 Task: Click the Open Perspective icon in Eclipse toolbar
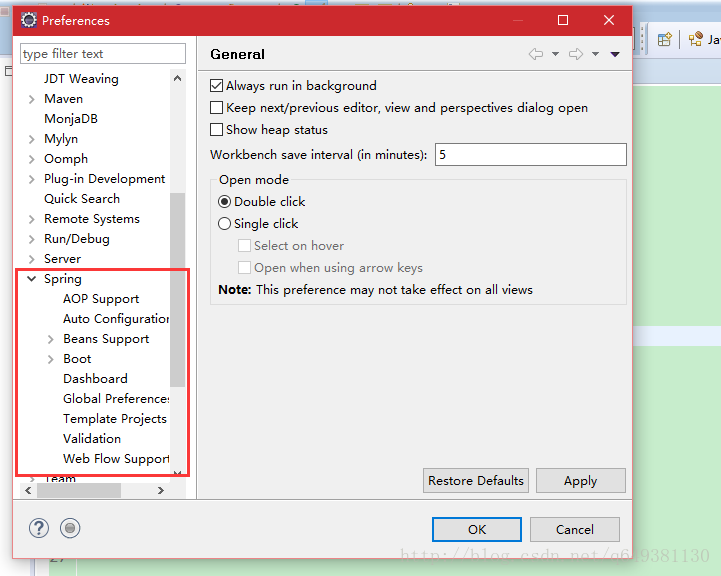point(664,40)
